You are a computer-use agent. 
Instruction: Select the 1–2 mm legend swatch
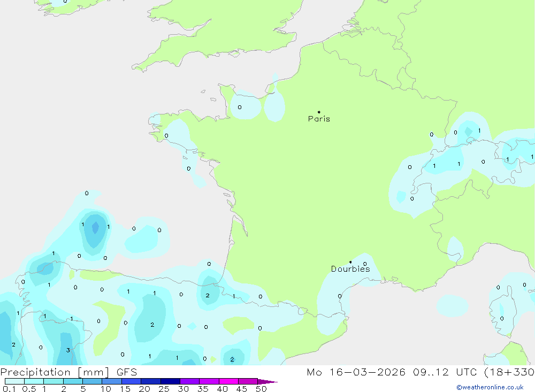[x=53, y=381]
